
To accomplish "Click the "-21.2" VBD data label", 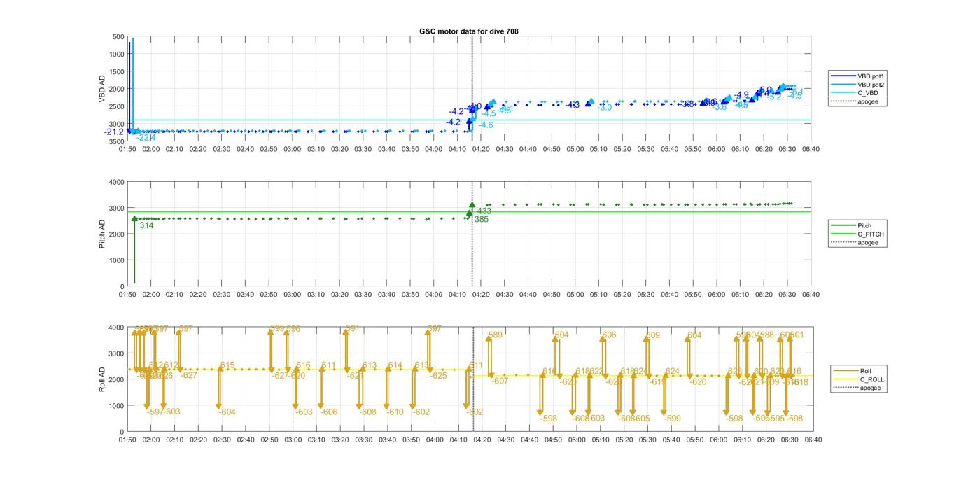I will click(x=114, y=132).
